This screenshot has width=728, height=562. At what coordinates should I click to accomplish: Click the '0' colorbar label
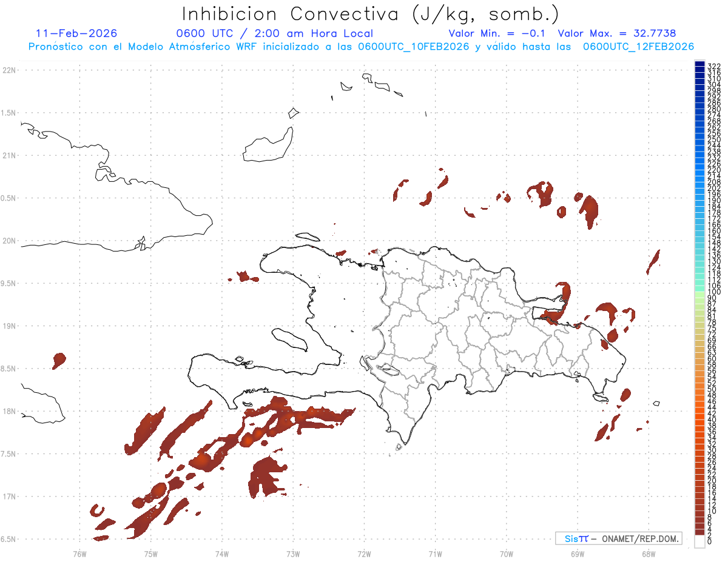710,541
